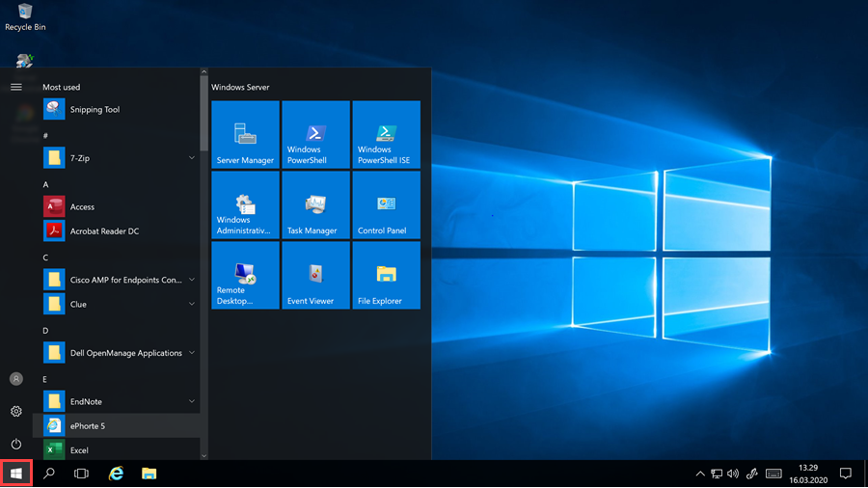868x488 pixels.
Task: Click the pen/ink workspace tray icon
Action: 751,474
